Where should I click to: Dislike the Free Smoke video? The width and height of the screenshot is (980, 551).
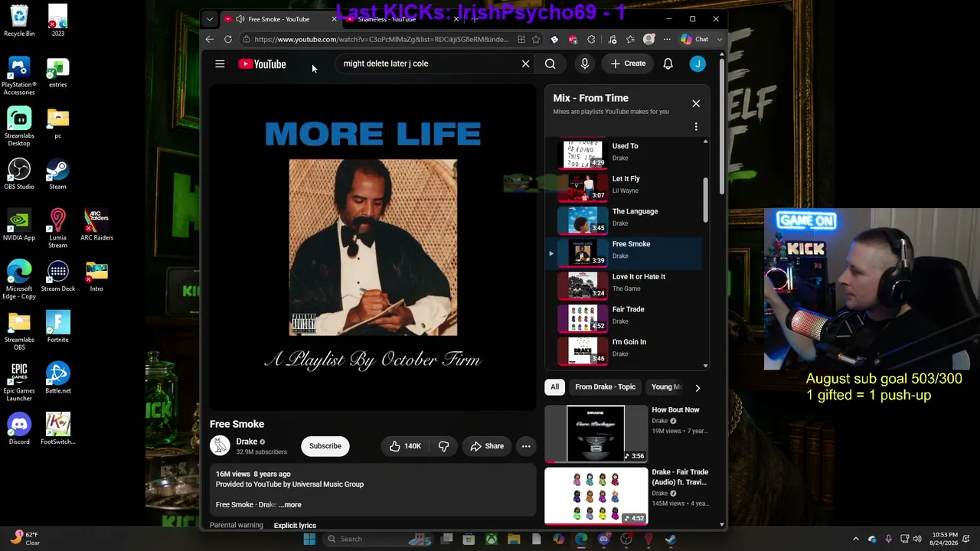tap(443, 446)
